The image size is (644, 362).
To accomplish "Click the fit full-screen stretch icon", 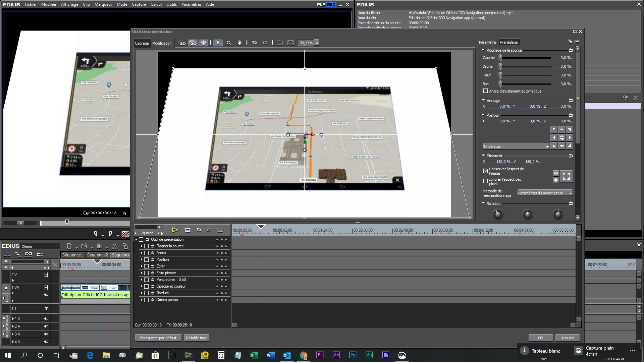I will [566, 176].
